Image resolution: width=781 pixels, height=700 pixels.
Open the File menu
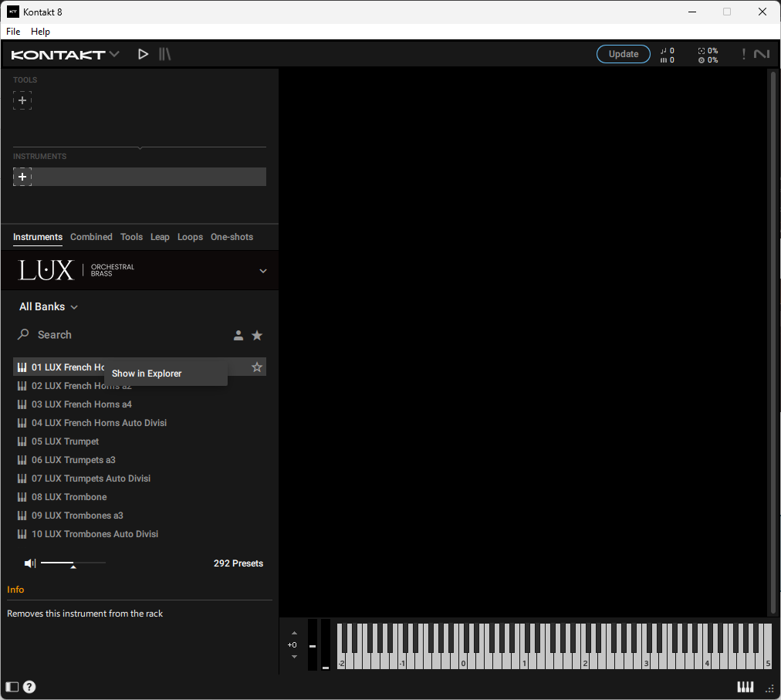13,32
